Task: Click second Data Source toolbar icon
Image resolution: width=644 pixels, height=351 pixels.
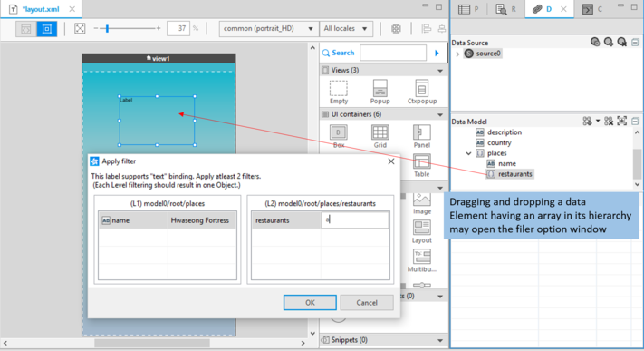Action: point(609,42)
